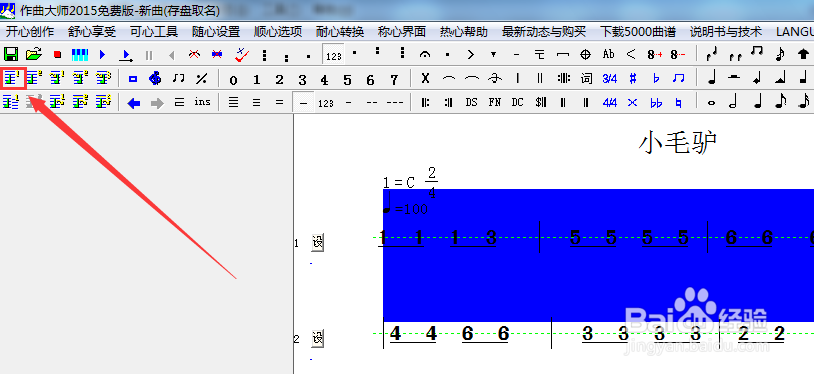Image resolution: width=814 pixels, height=374 pixels.
Task: Select the sixteenth note duration
Action: [803, 102]
